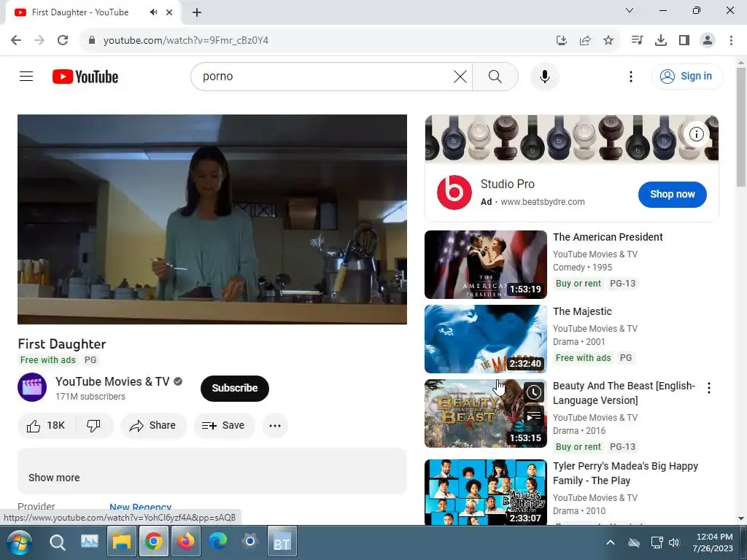Open ad info icon on Beats banner
This screenshot has height=560, width=747.
point(696,134)
